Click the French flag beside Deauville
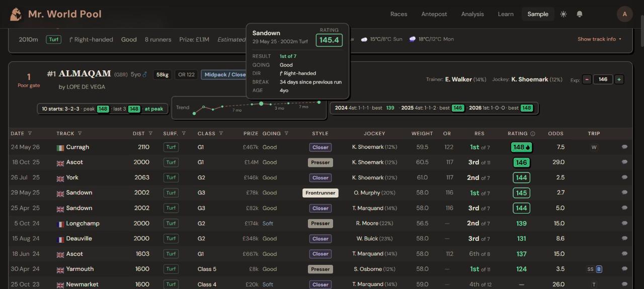Screen dimensions: 644x289 coord(60,239)
